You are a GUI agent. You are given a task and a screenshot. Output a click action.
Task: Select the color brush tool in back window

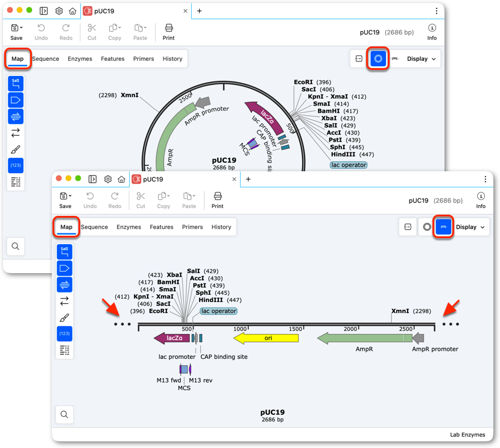(16, 149)
